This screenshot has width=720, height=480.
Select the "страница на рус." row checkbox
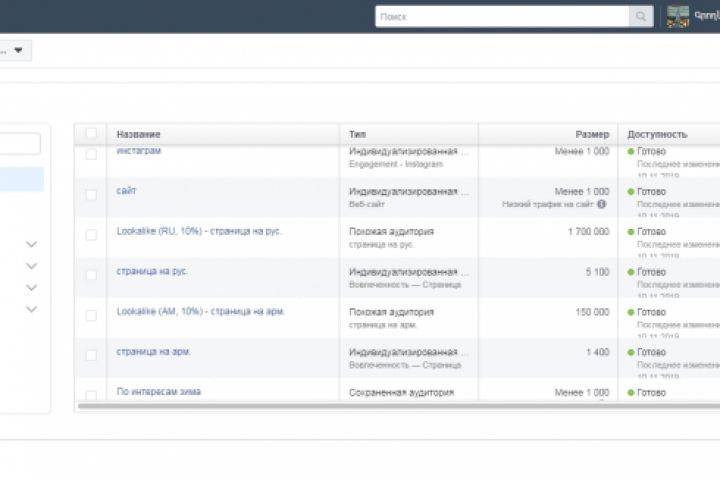[92, 275]
